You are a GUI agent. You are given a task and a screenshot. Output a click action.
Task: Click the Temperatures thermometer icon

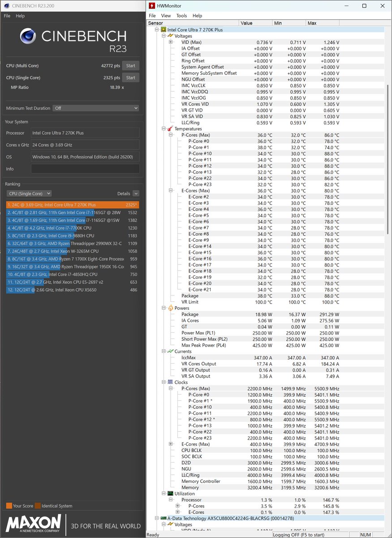coord(170,129)
